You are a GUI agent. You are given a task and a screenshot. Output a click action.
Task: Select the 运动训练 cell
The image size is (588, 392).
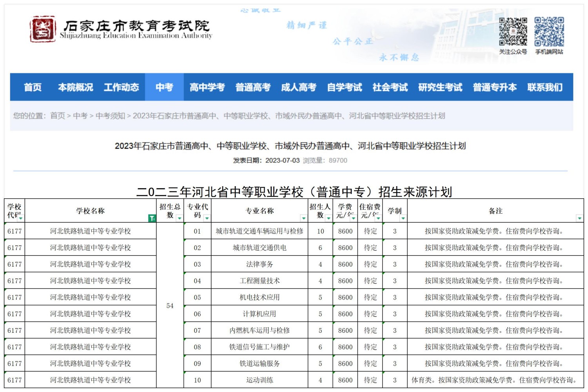(x=260, y=380)
